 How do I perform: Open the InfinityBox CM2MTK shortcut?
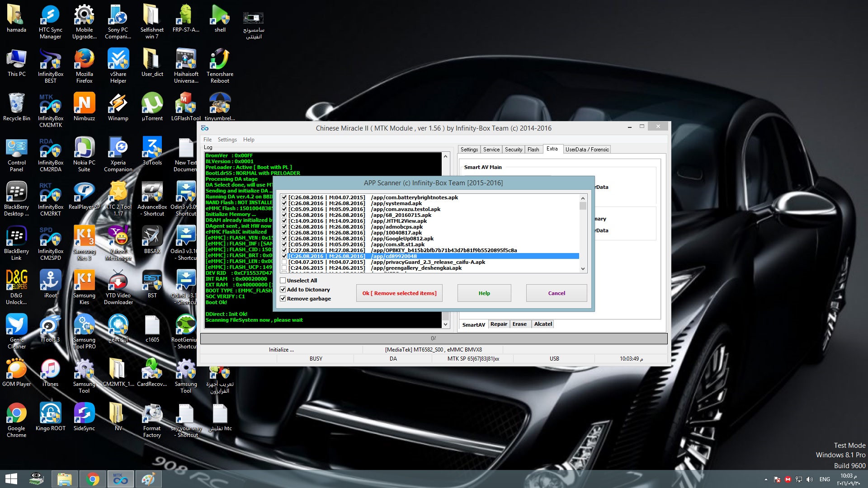click(x=50, y=110)
